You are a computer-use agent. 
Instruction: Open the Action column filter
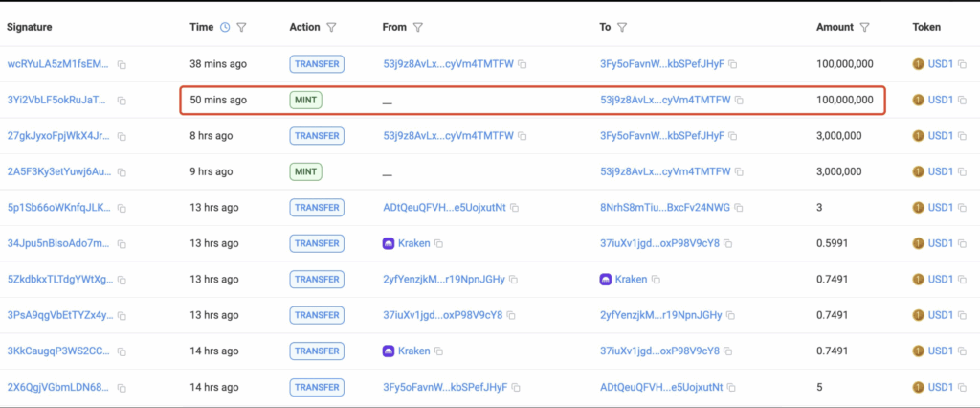[331, 28]
